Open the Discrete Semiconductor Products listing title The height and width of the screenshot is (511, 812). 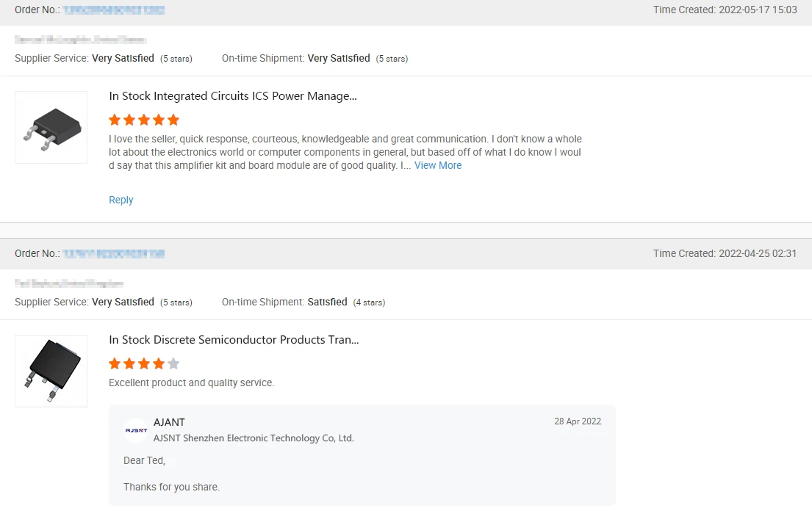tap(234, 340)
